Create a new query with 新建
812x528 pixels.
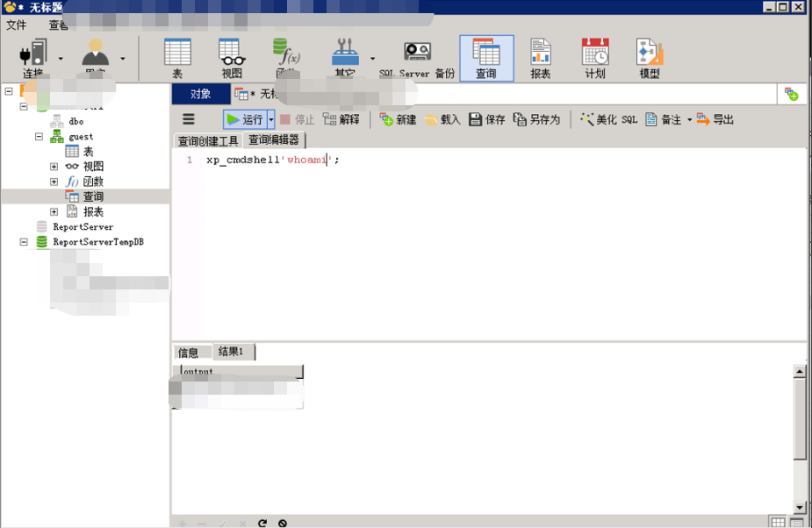[x=398, y=119]
